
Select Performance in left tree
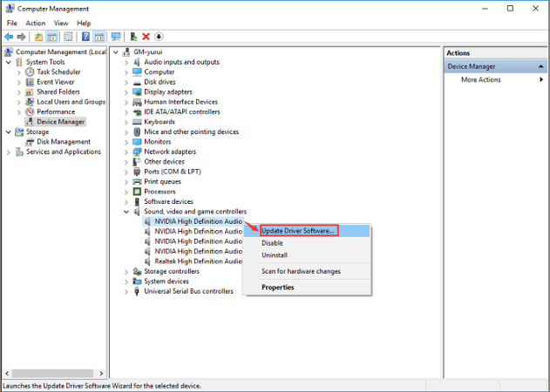click(56, 112)
